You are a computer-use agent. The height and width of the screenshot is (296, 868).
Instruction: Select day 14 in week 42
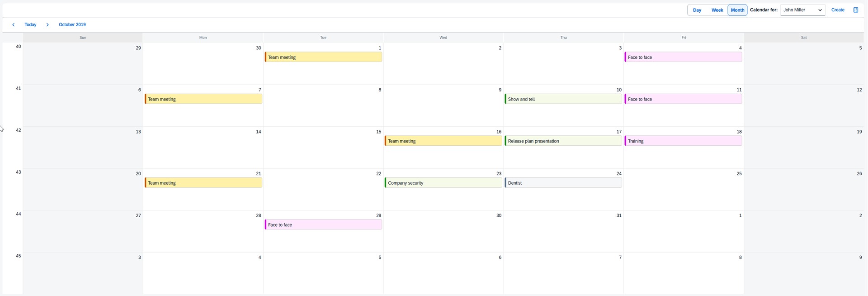pyautogui.click(x=203, y=148)
